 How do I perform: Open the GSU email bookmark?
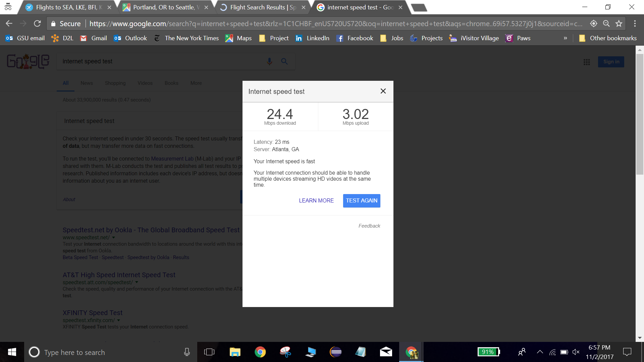click(25, 38)
